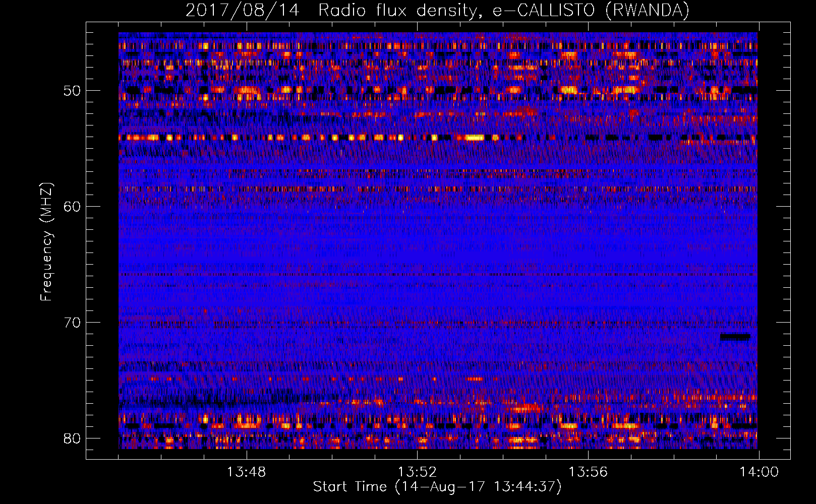Viewport: 816px width, 504px height.
Task: Click the 13:52 time tick label
Action: pos(417,472)
